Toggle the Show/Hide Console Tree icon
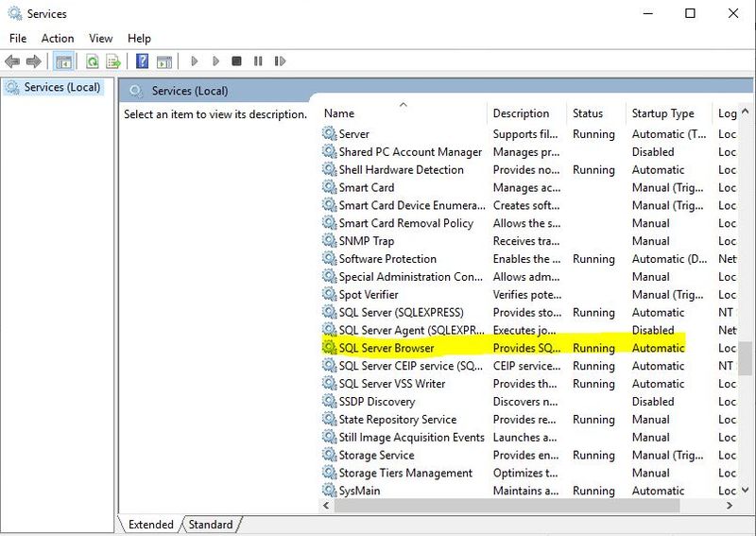The height and width of the screenshot is (536, 756). (63, 61)
